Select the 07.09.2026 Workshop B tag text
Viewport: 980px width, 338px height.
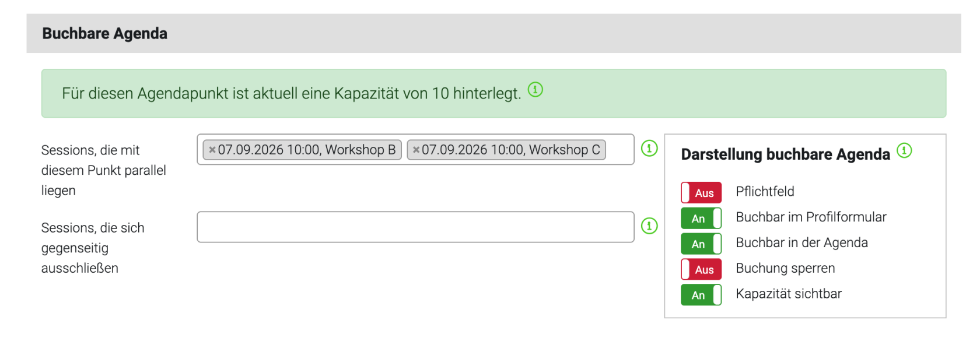(307, 150)
